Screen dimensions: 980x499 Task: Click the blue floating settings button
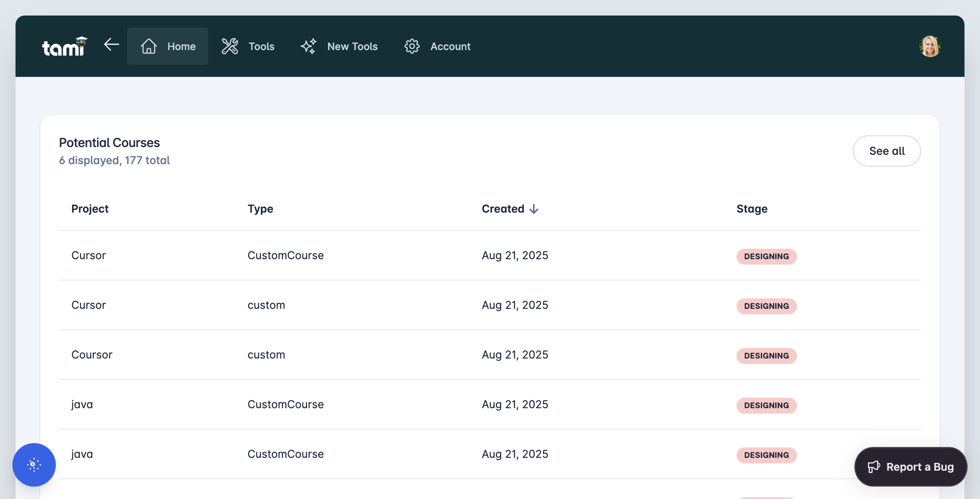pos(34,464)
